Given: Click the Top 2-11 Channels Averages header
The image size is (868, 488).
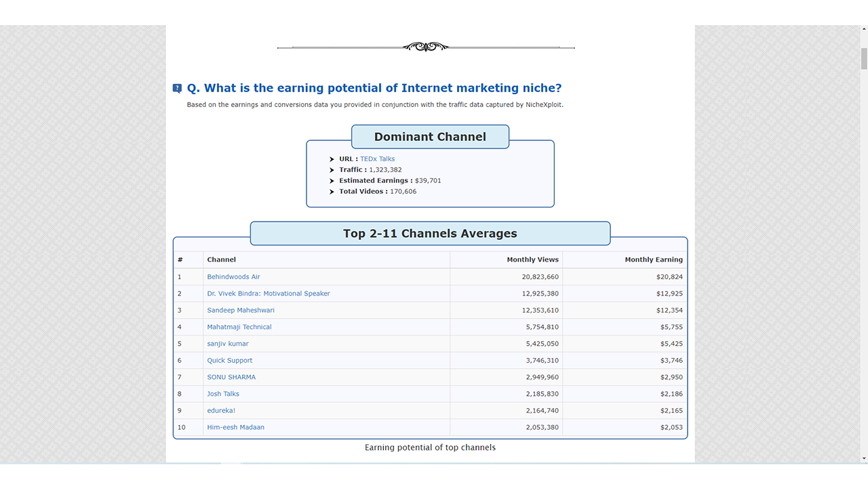Looking at the screenshot, I should (x=430, y=233).
